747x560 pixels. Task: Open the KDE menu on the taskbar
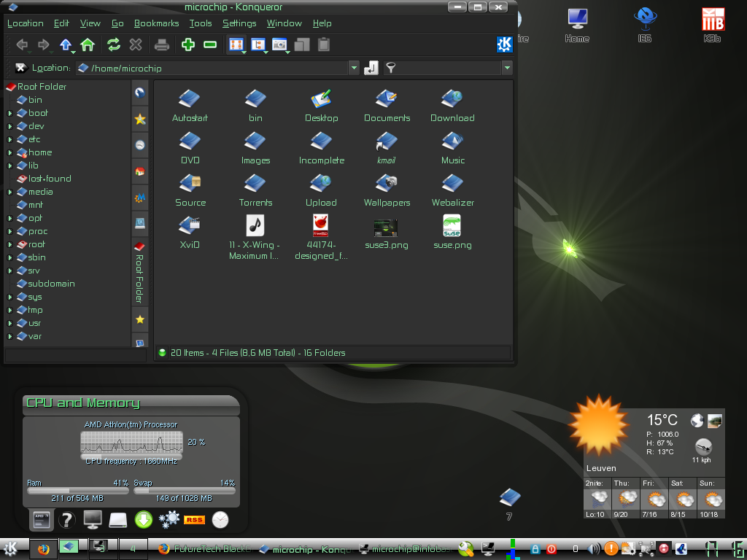click(x=10, y=549)
